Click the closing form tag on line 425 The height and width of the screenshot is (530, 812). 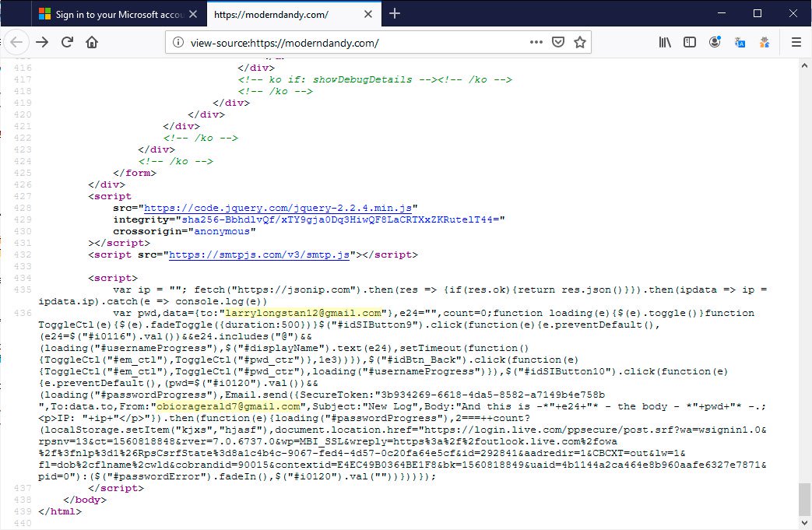pos(135,173)
